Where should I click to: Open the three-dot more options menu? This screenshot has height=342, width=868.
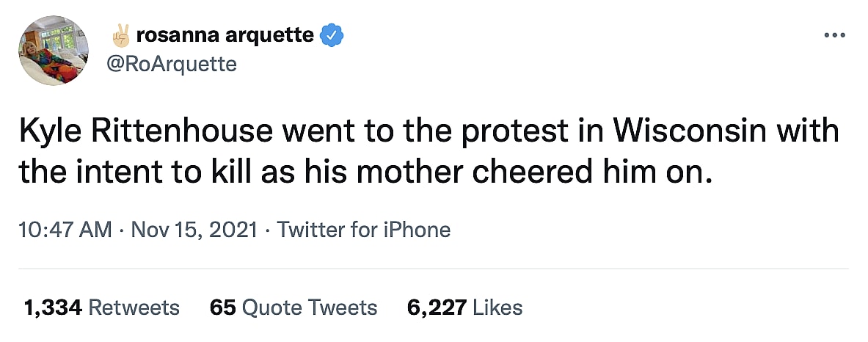tap(836, 34)
